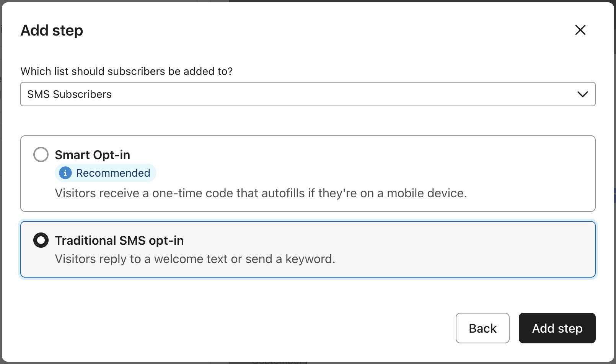
Task: Click the chevron on the list dropdown
Action: [x=582, y=94]
